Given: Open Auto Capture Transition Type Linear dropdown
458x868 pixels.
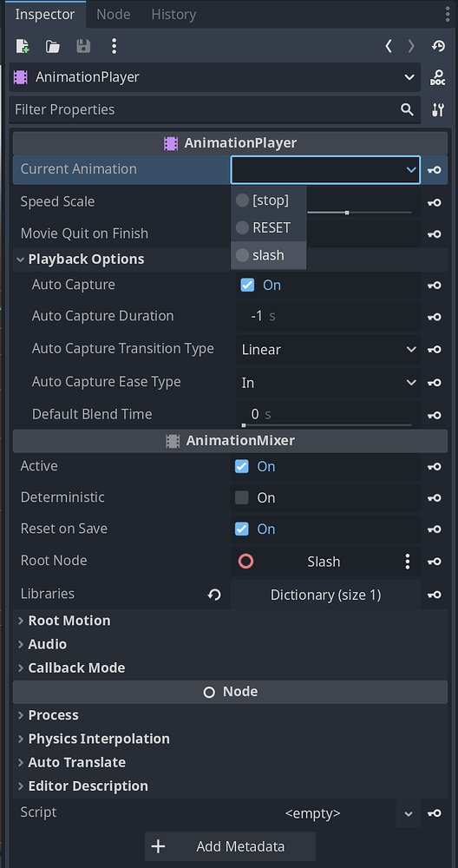Looking at the screenshot, I should pyautogui.click(x=329, y=350).
